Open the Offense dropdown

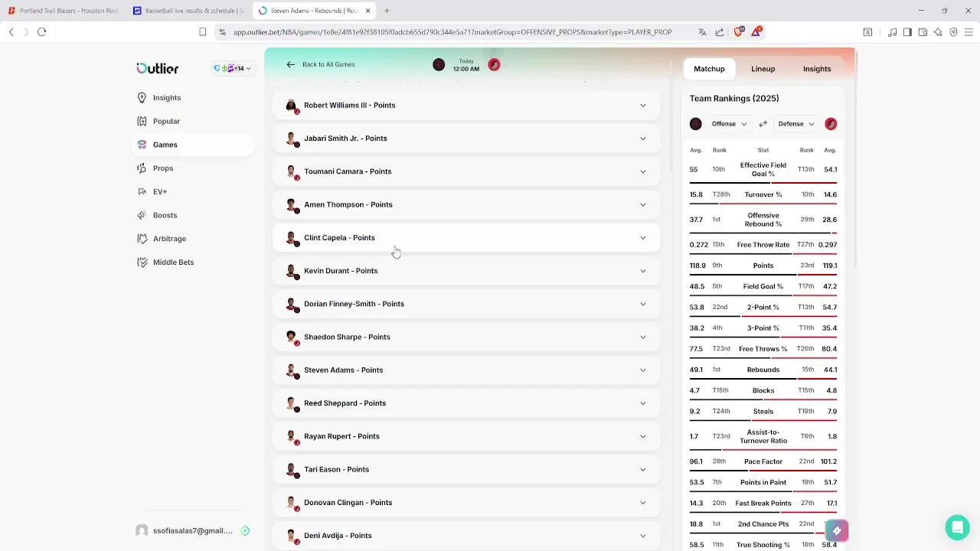coord(729,124)
